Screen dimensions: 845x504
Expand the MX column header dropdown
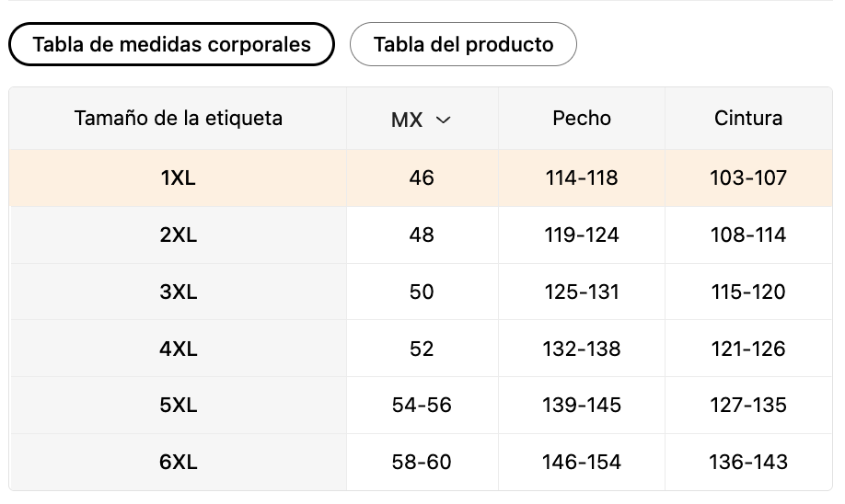[422, 119]
